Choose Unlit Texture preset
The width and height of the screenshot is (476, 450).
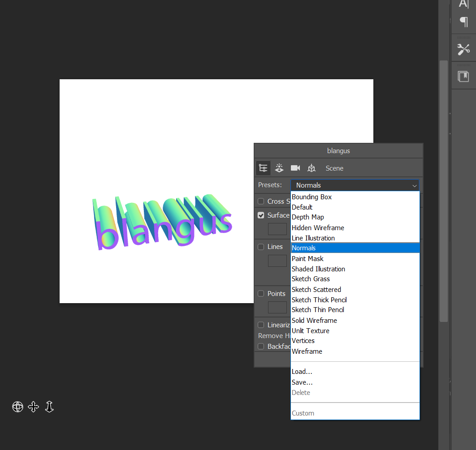(x=355, y=331)
